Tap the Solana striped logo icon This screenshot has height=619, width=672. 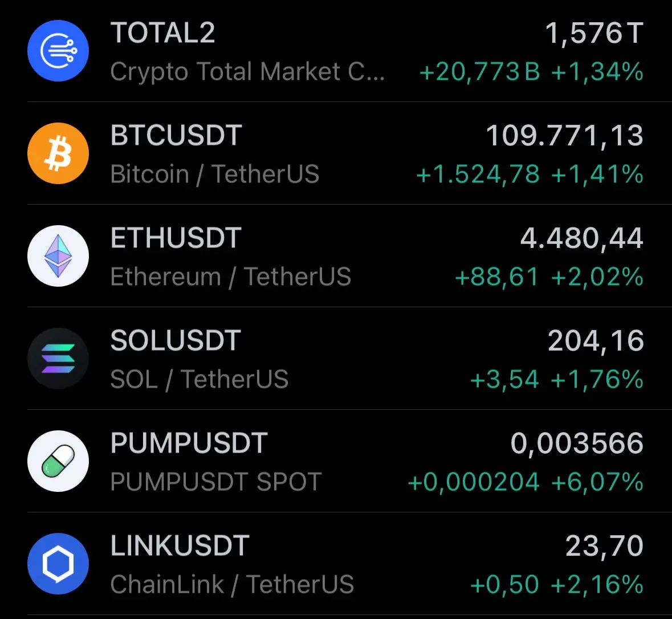click(58, 359)
